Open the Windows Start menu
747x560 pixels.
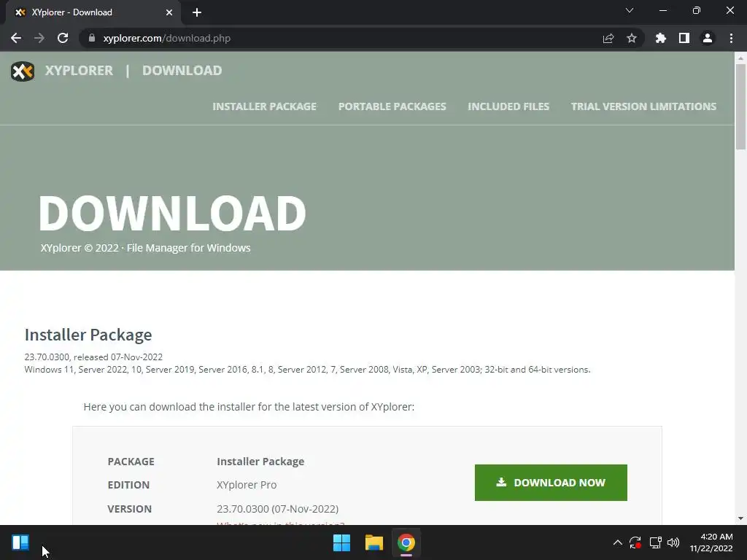click(x=341, y=542)
